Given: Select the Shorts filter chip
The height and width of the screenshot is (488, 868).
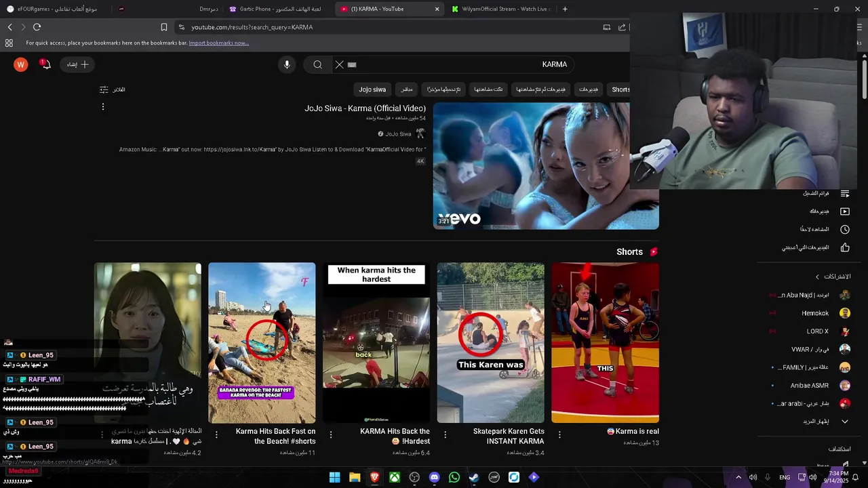Looking at the screenshot, I should (x=620, y=89).
